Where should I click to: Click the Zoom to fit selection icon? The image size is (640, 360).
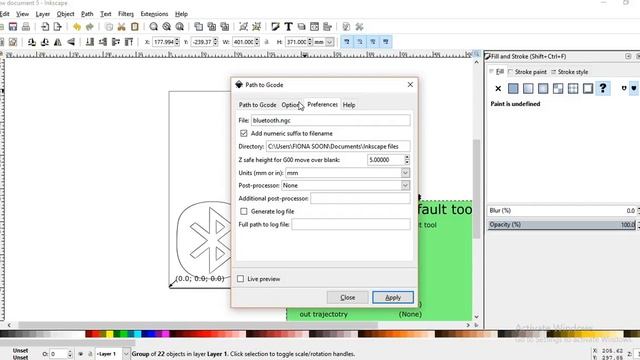click(x=153, y=27)
